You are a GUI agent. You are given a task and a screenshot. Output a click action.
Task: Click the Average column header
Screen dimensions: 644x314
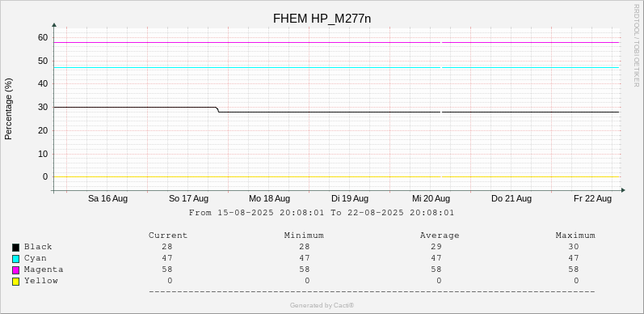(x=440, y=235)
